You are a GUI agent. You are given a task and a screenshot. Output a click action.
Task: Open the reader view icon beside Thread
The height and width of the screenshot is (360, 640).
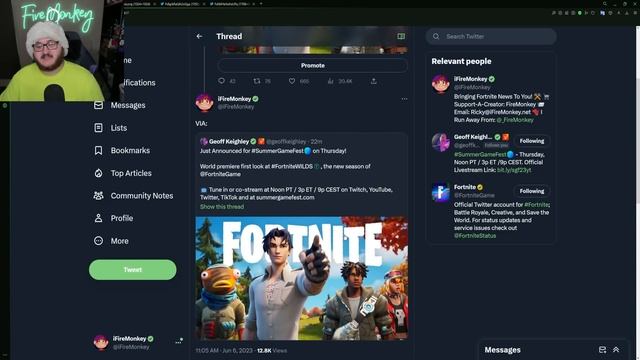coord(401,36)
